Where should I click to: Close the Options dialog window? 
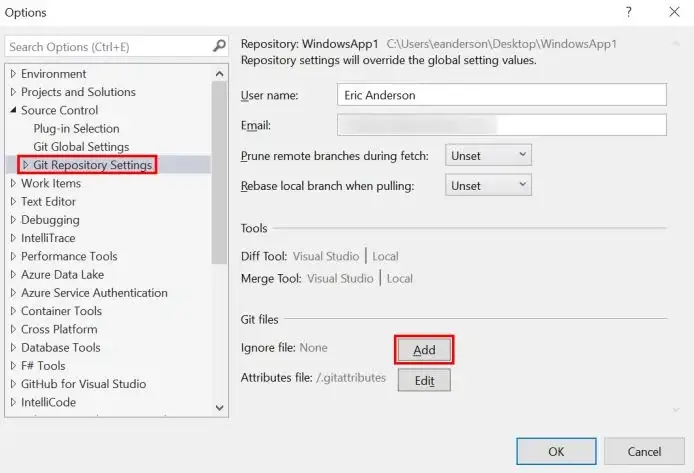tap(671, 13)
